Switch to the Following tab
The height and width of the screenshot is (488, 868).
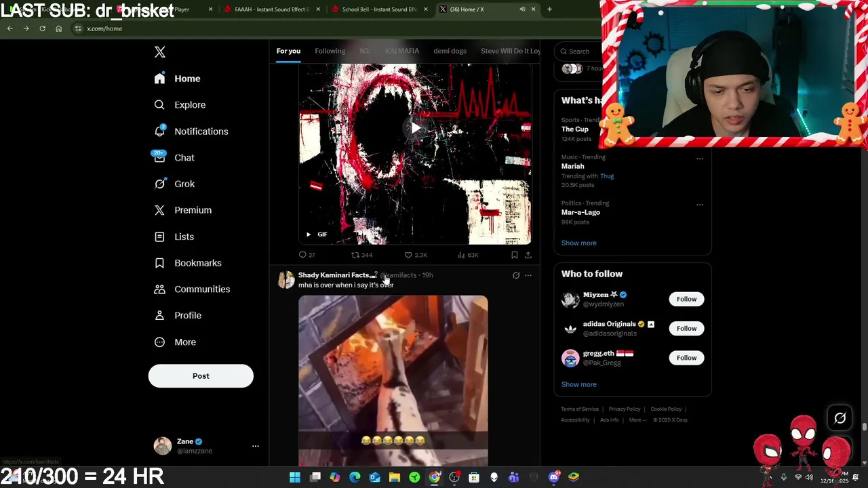click(x=330, y=51)
